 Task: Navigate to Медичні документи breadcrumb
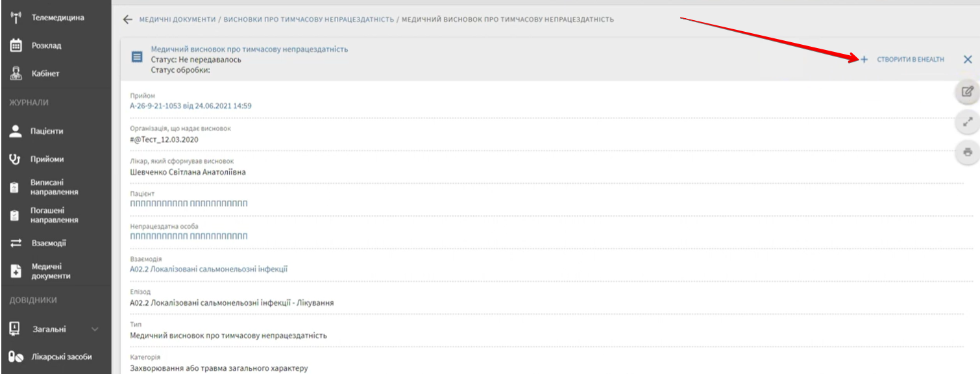pos(177,19)
